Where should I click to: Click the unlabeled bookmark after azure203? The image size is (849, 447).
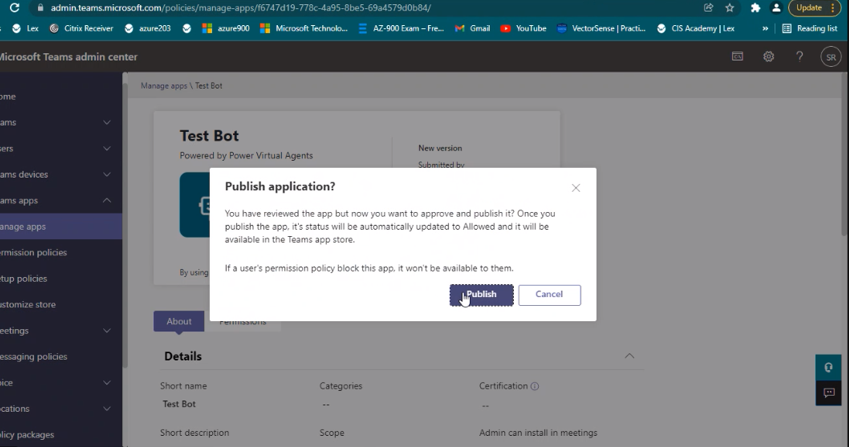click(187, 28)
